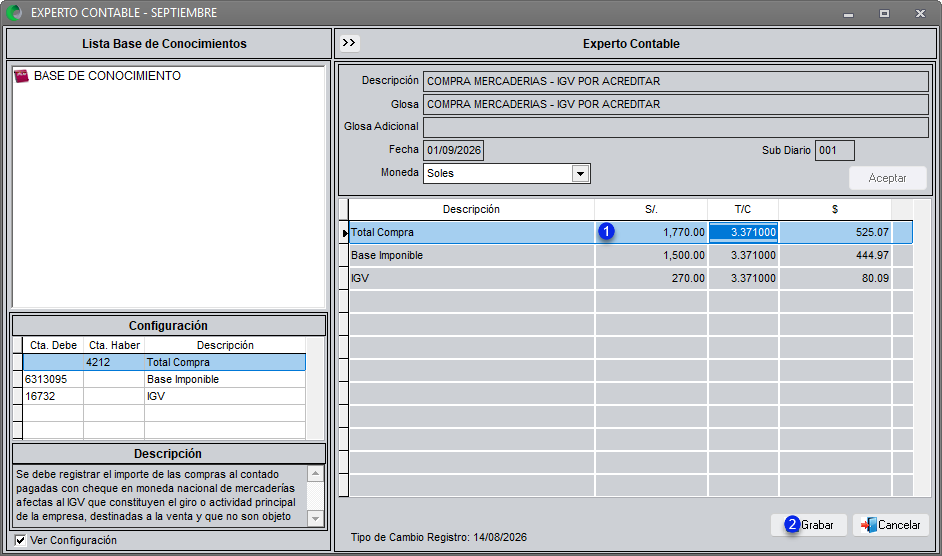Click the 444.97 dollar amount cell

(835, 255)
